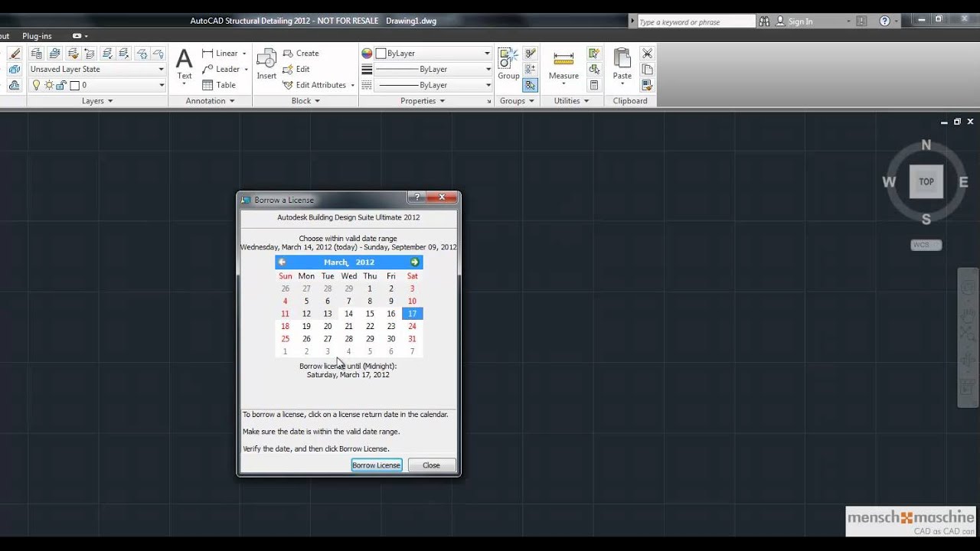This screenshot has width=980, height=551.
Task: Toggle the freeze/thaw sun icon for layer 0
Action: coord(48,85)
